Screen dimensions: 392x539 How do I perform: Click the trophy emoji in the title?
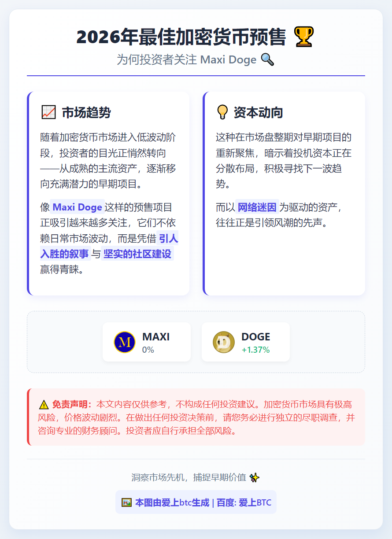(304, 37)
